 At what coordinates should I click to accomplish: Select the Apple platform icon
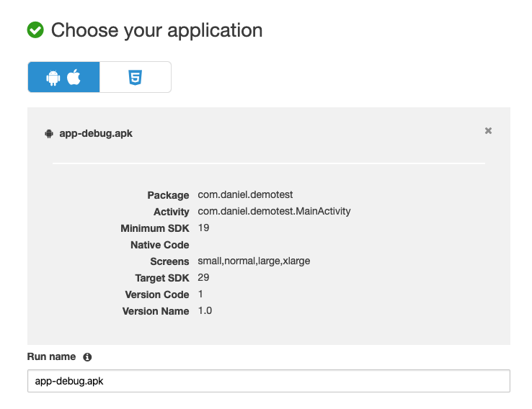click(74, 78)
